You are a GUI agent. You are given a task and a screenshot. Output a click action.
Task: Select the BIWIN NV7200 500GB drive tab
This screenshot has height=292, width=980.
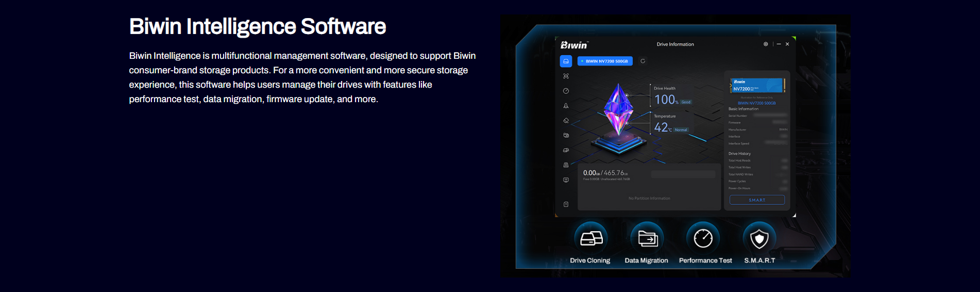[605, 61]
